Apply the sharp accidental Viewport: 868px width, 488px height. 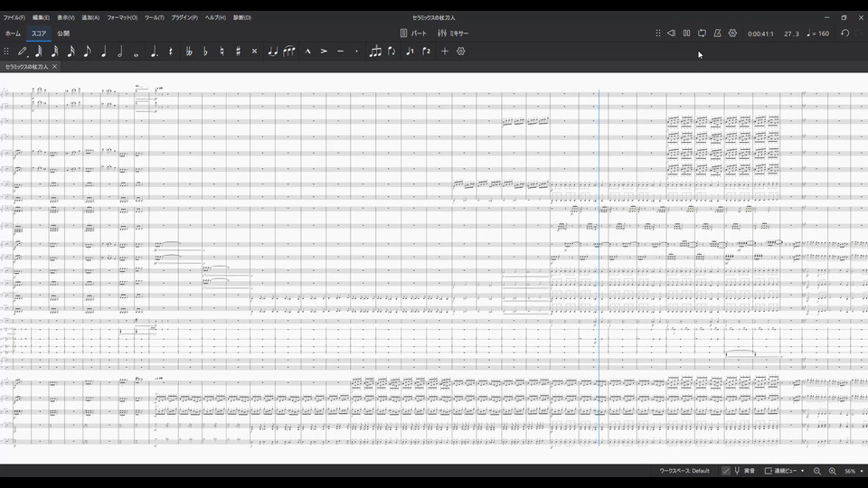pyautogui.click(x=238, y=52)
